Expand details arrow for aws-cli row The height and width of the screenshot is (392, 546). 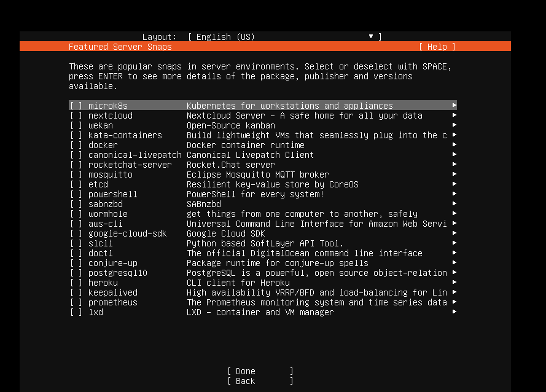pyautogui.click(x=454, y=224)
